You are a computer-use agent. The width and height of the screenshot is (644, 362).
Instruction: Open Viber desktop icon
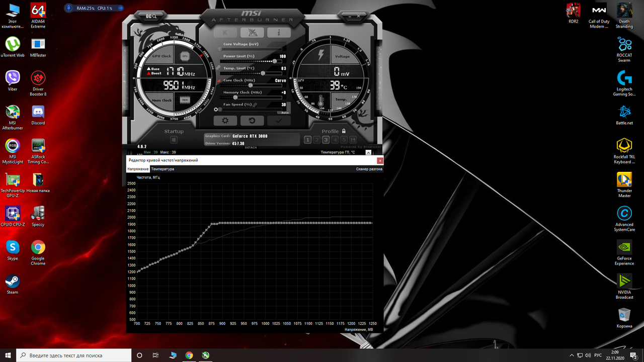click(13, 80)
